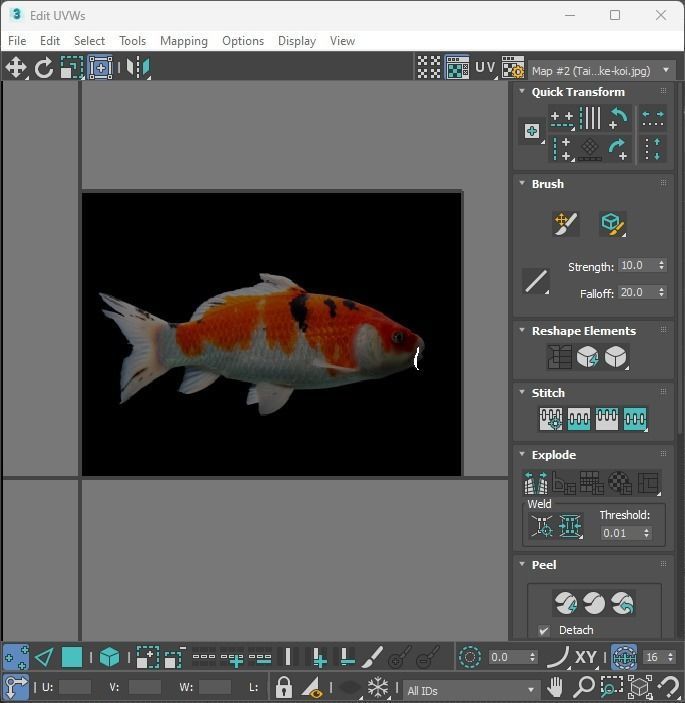Click Stitch To Target icon
685x703 pixels.
click(551, 419)
